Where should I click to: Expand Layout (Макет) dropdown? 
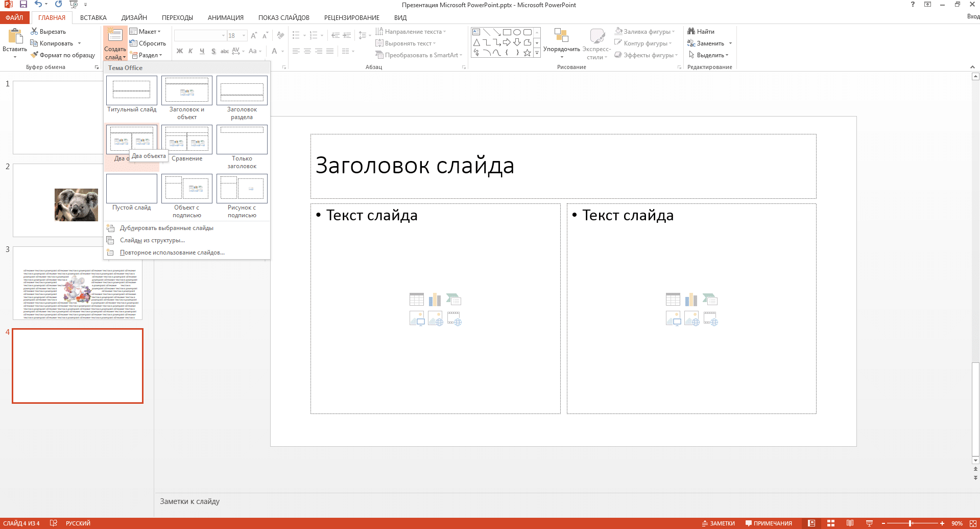145,32
